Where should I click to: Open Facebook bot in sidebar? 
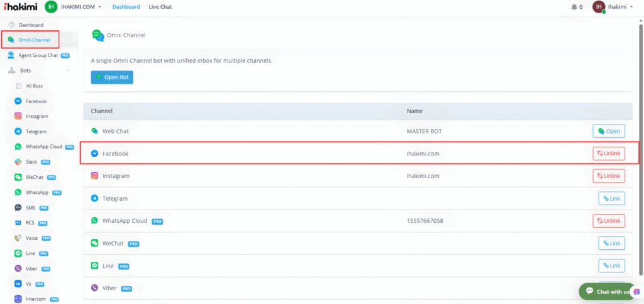click(x=36, y=101)
